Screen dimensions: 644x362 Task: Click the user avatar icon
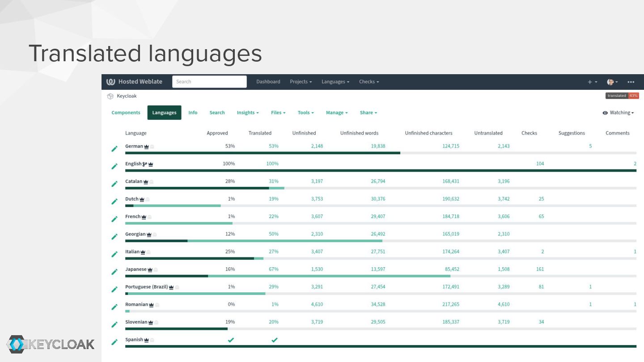[x=610, y=82]
